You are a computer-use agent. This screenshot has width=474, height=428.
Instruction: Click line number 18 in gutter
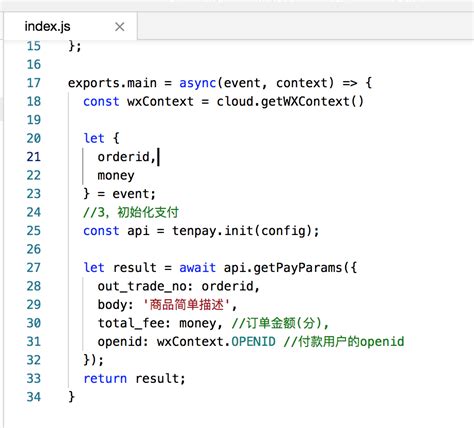34,101
